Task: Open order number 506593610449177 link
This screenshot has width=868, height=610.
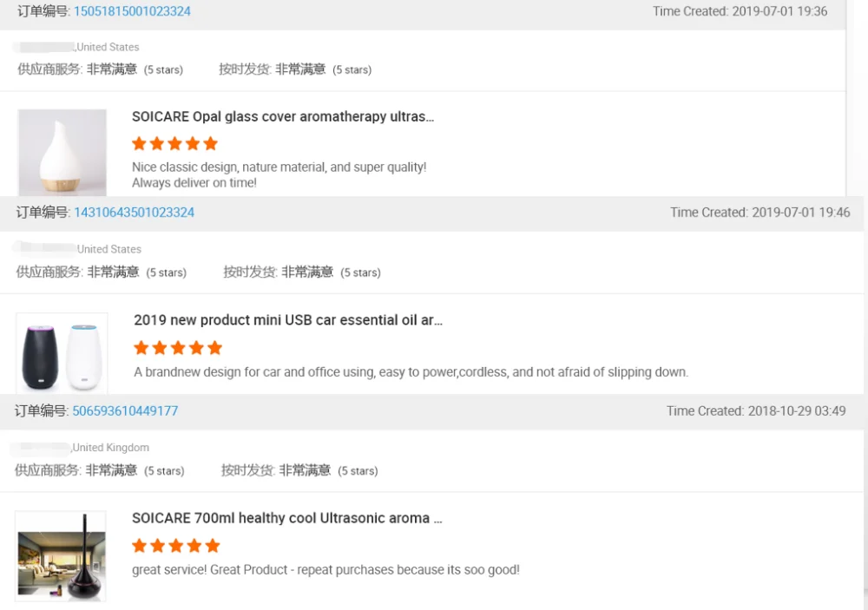Action: (125, 410)
